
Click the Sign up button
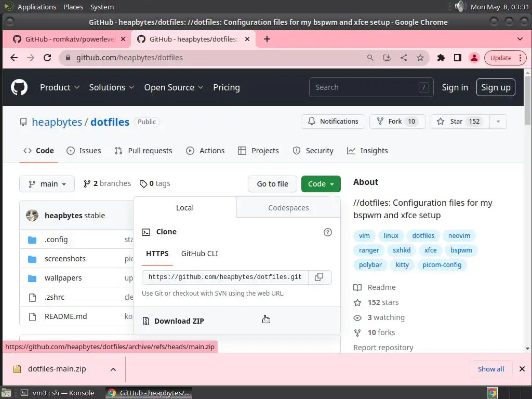(x=495, y=87)
